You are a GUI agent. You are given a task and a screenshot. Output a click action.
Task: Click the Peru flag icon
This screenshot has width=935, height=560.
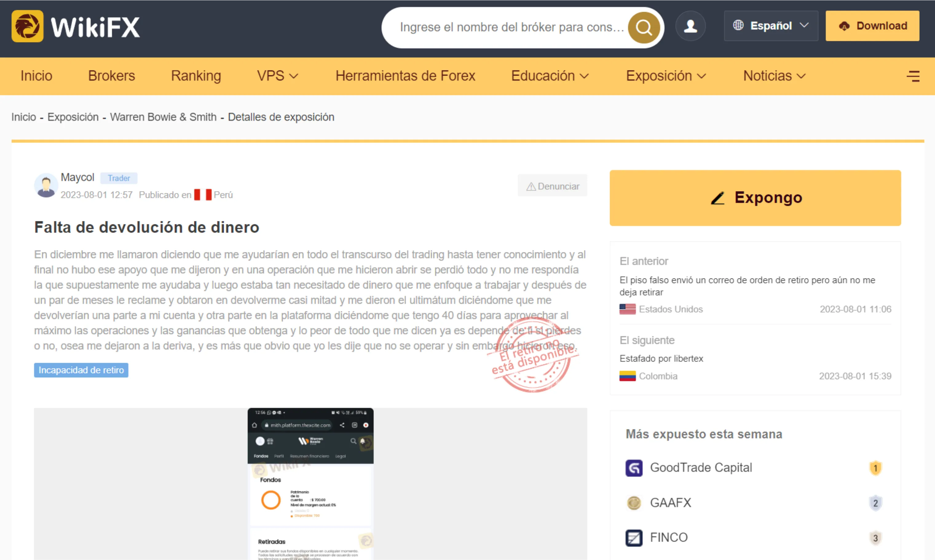point(203,195)
